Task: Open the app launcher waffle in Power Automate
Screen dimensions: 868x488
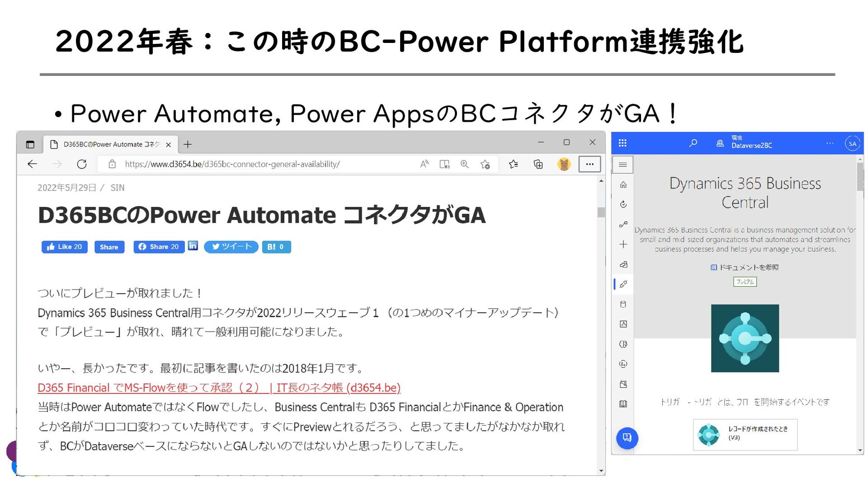Action: click(x=623, y=143)
